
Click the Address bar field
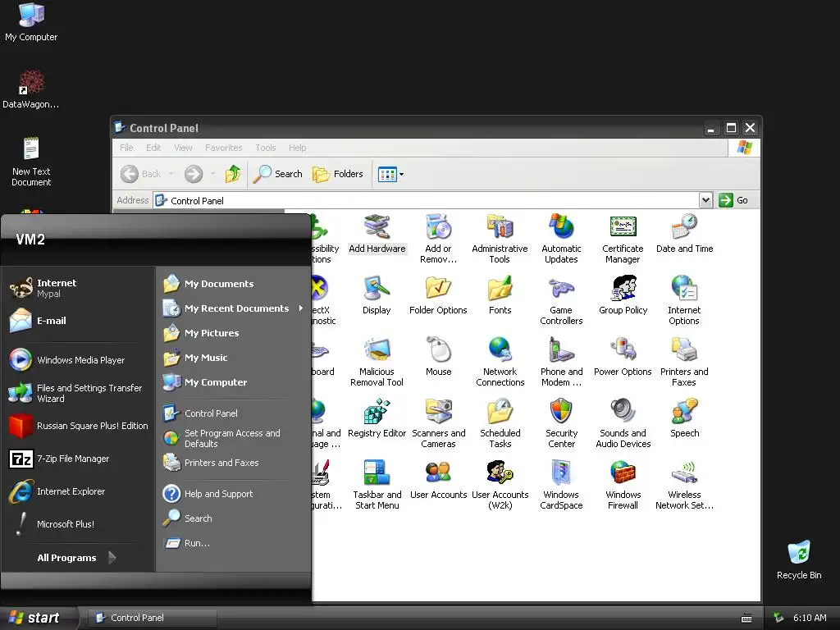[426, 200]
